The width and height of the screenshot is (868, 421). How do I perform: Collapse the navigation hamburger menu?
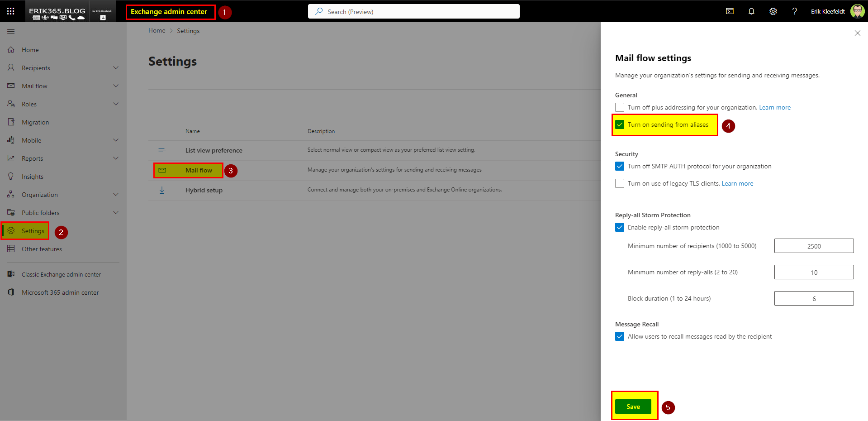coord(11,32)
